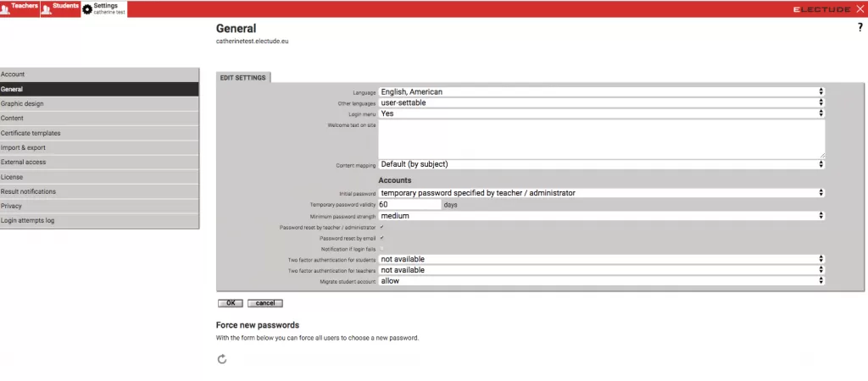Click the refresh icon under Force new passwords
The height and width of the screenshot is (381, 868).
point(222,359)
